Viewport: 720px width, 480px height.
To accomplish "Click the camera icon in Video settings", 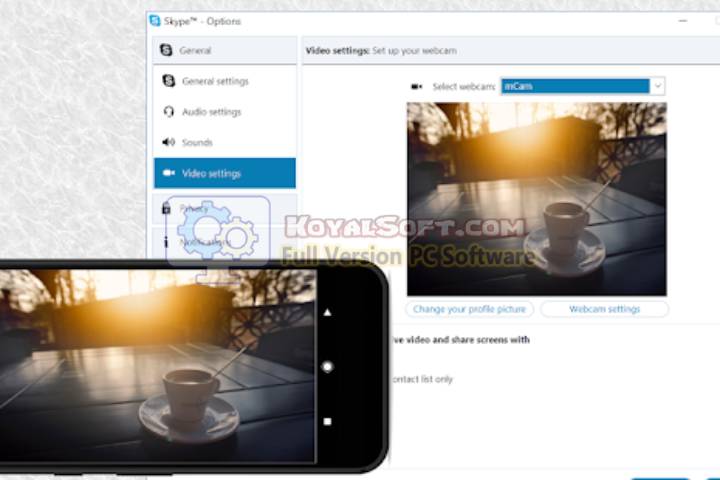I will tap(169, 173).
